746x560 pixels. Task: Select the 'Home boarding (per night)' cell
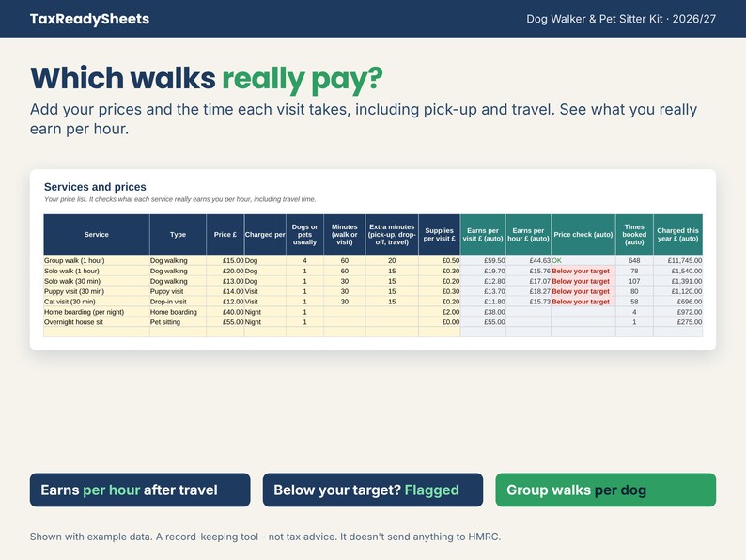[97, 312]
